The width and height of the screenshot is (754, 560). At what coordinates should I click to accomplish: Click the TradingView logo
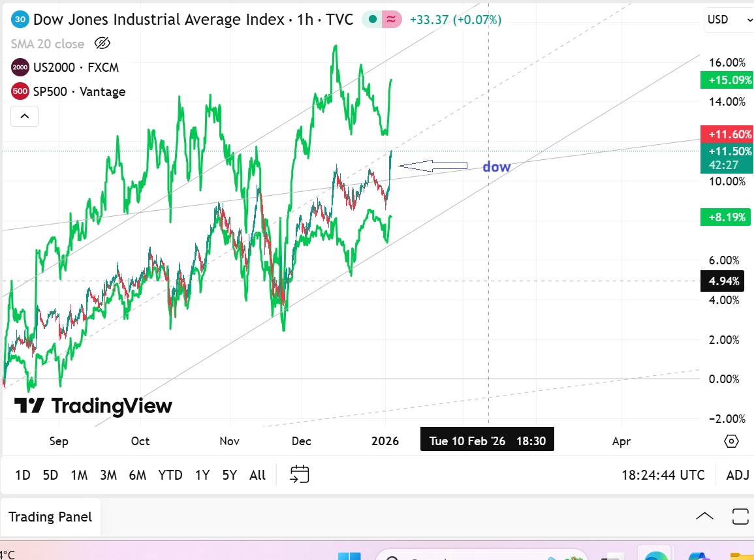[93, 406]
